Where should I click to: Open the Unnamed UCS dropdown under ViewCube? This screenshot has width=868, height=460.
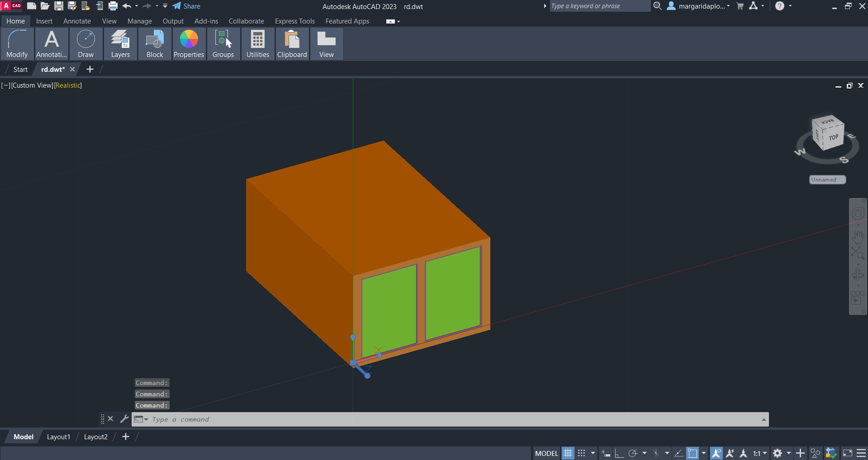tap(827, 180)
